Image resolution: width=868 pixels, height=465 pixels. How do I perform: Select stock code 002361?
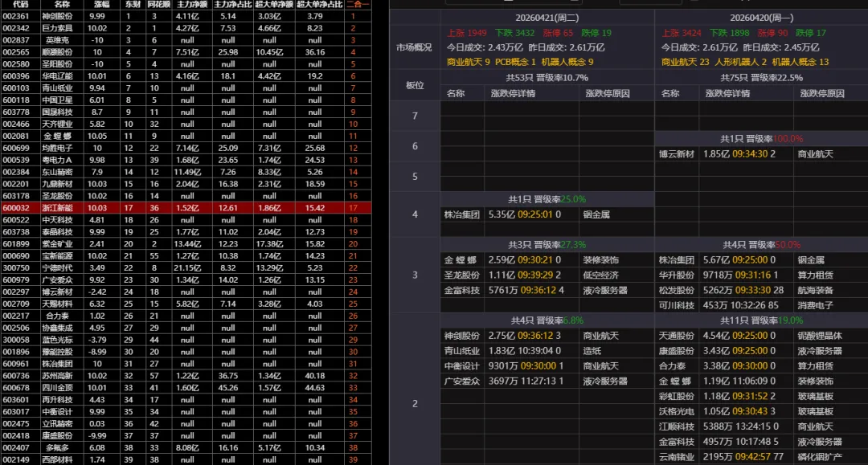click(x=16, y=16)
